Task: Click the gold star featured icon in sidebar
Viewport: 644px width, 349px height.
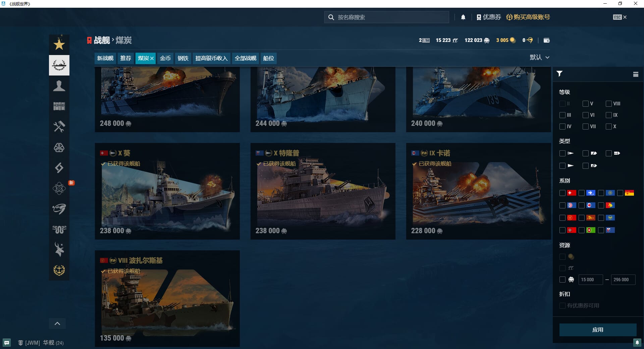Action: pos(59,44)
